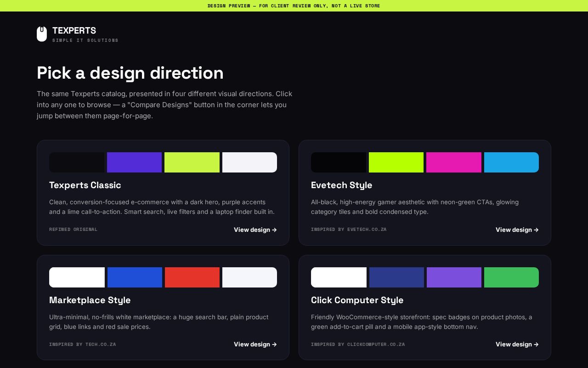Click the black swatch in Evetech Style

[x=339, y=162]
